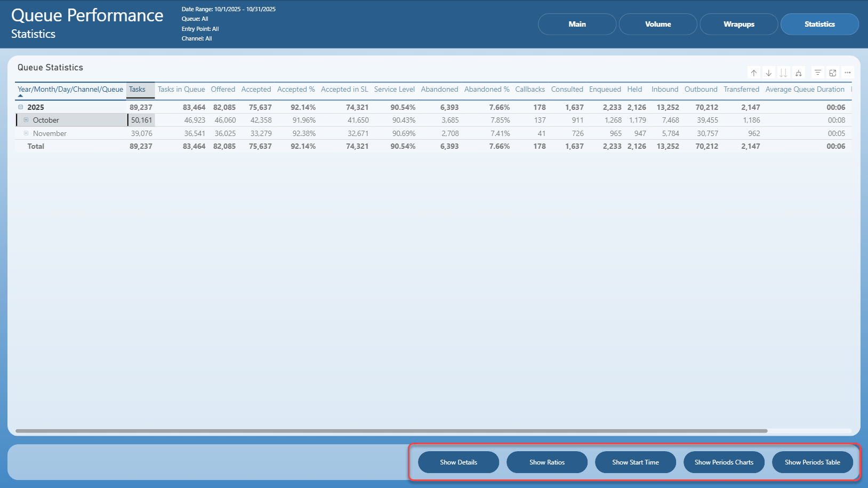Click the focus mode icon

point(832,73)
